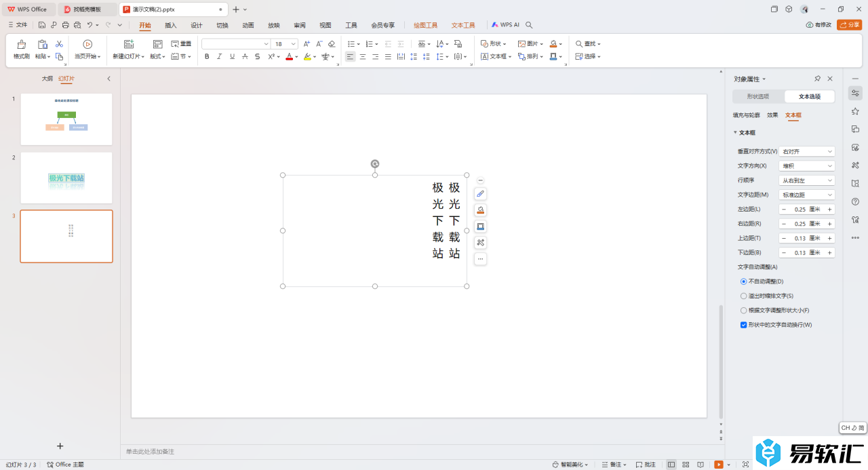
Task: Select slide 2 thumbnail 极光下载站
Action: (66, 178)
